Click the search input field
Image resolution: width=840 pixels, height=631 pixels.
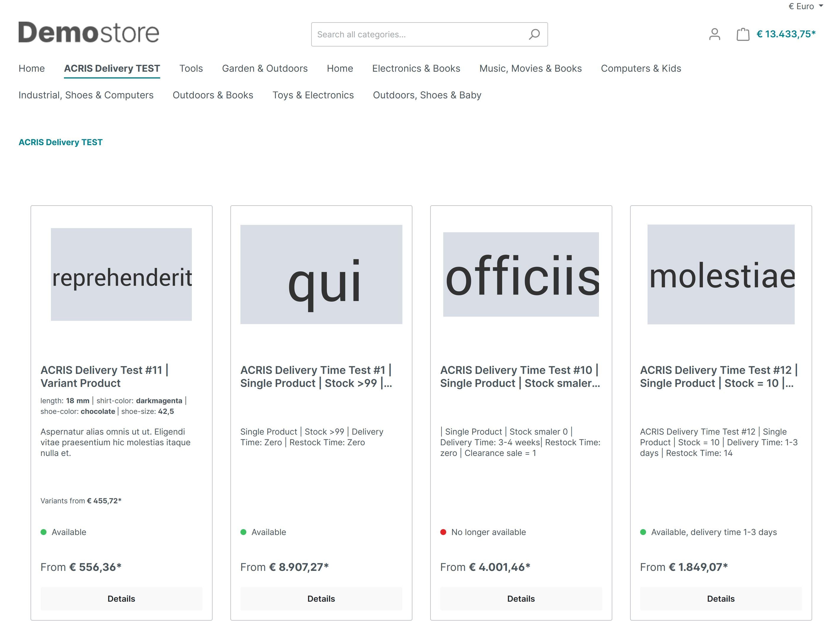coord(429,34)
